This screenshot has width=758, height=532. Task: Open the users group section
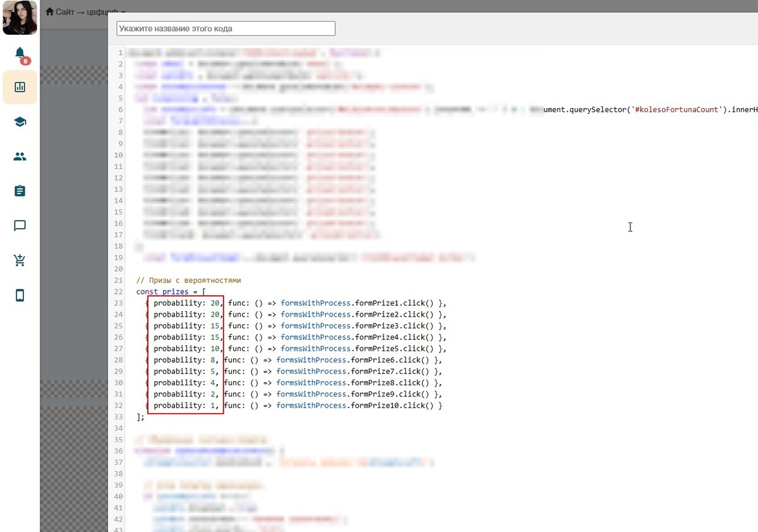20,157
